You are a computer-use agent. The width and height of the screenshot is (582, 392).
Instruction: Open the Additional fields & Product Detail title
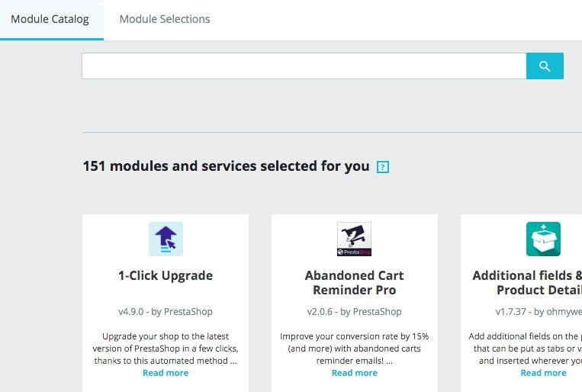pyautogui.click(x=528, y=282)
